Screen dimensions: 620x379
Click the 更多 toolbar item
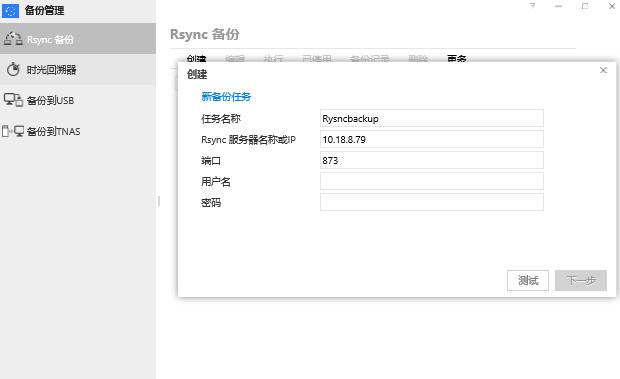[456, 58]
